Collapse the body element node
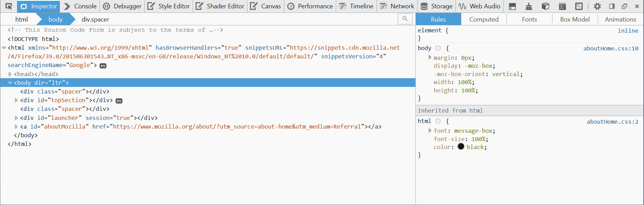This screenshot has height=205, width=644. click(10, 83)
